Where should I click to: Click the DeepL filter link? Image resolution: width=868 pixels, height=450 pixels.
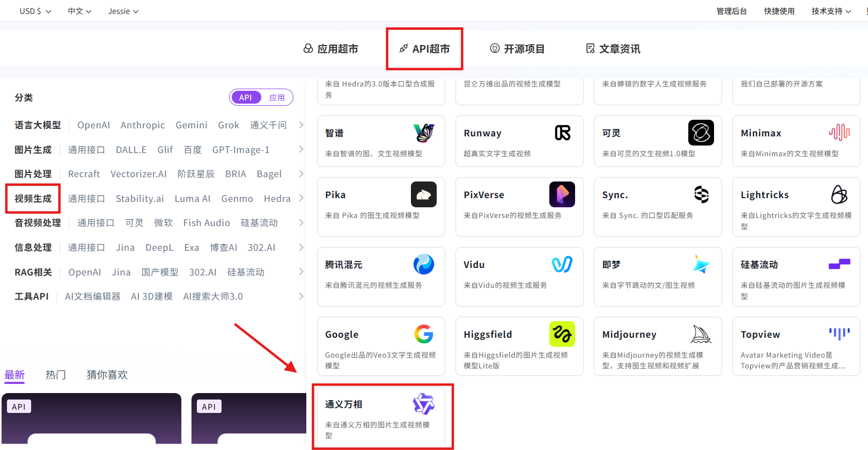[x=159, y=247]
